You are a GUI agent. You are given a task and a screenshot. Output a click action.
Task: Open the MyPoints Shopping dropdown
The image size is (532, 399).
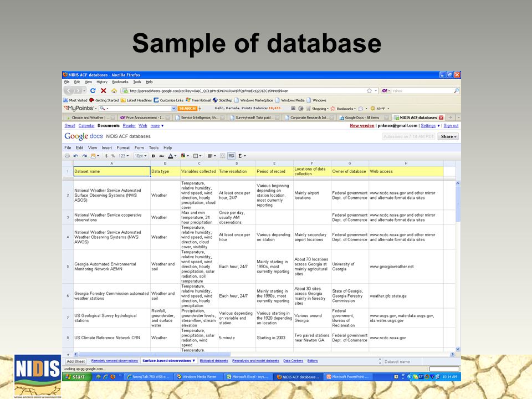[319, 109]
